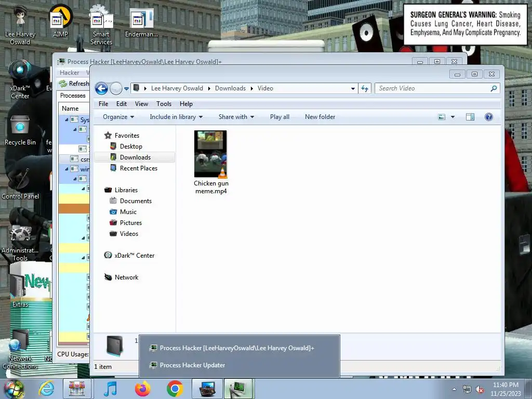Select Recent Places under Favorites
Screen dimensions: 532x399
138,168
